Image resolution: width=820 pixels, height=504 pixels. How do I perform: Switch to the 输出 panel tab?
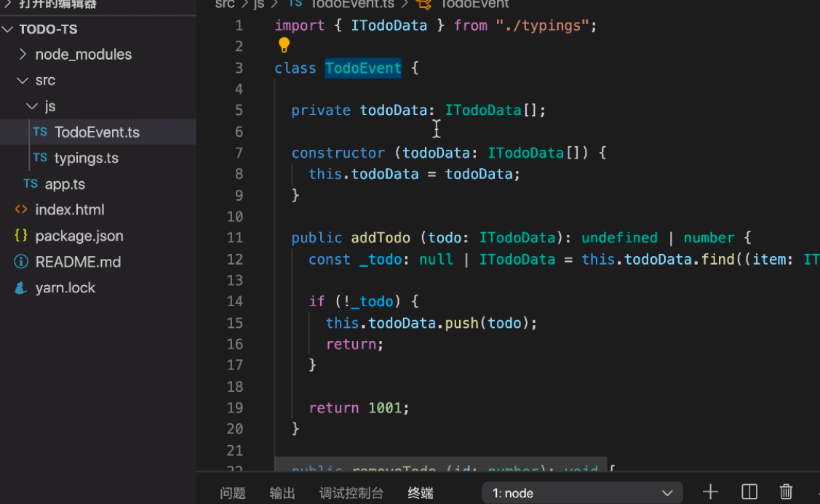point(282,492)
